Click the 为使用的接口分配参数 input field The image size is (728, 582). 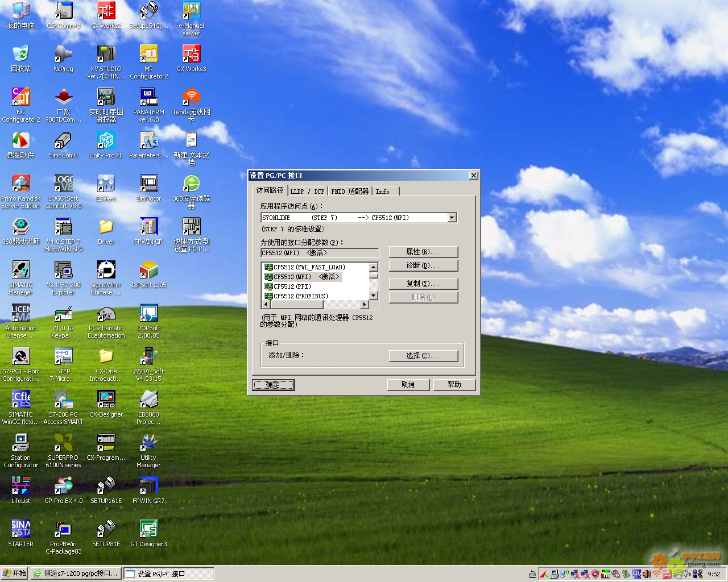(x=320, y=253)
